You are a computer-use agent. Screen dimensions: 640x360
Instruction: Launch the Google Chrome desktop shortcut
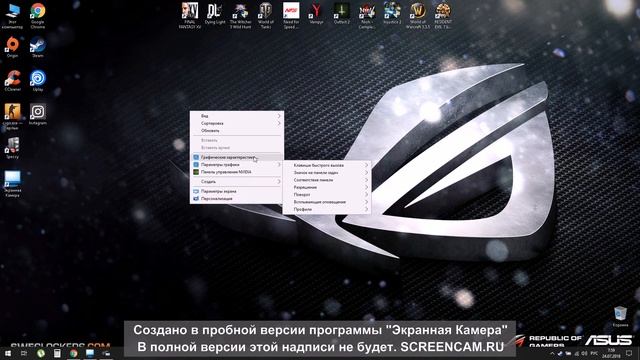point(38,16)
